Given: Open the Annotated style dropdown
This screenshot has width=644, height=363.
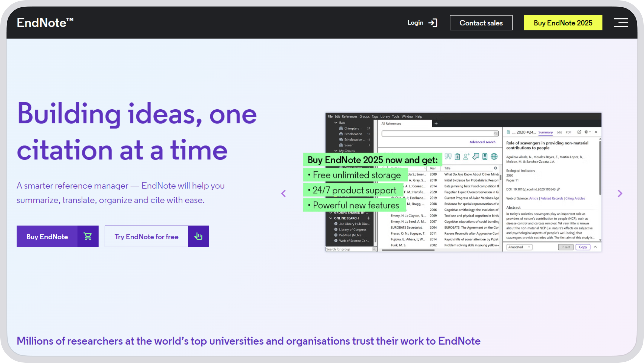Looking at the screenshot, I should (x=519, y=247).
